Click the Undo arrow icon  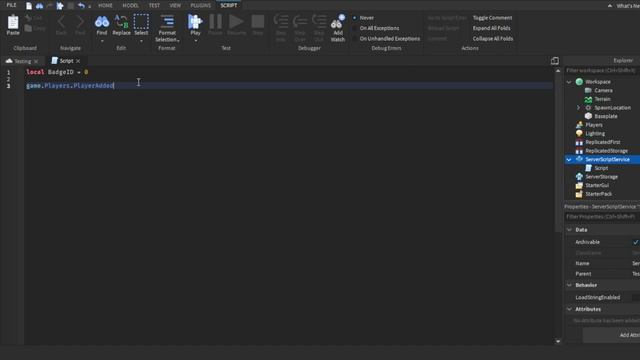[x=81, y=6]
